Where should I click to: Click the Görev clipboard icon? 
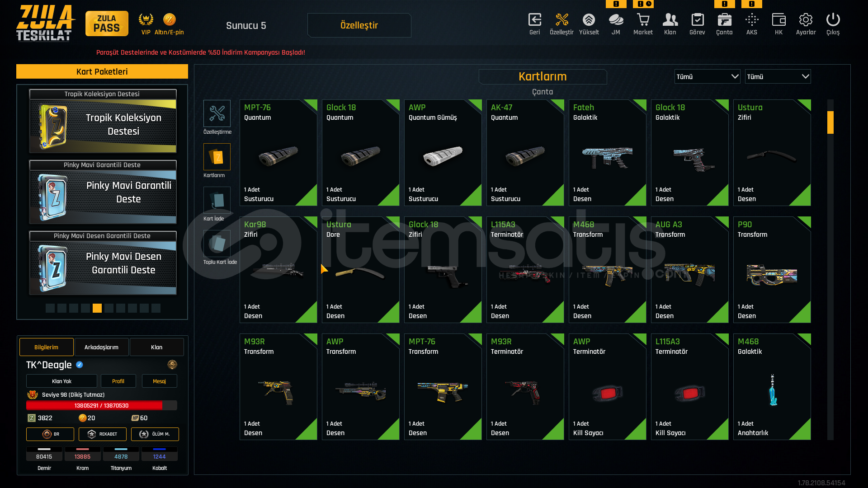point(697,20)
